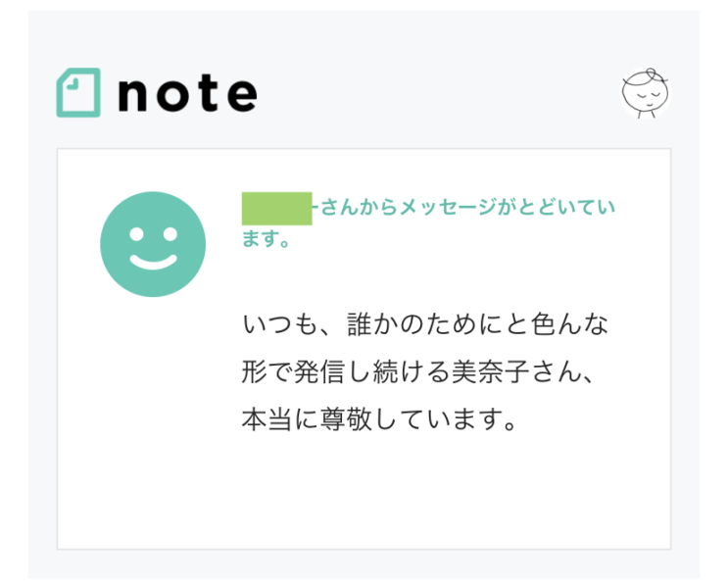Select the smile mouth on the sender icon

click(x=153, y=262)
